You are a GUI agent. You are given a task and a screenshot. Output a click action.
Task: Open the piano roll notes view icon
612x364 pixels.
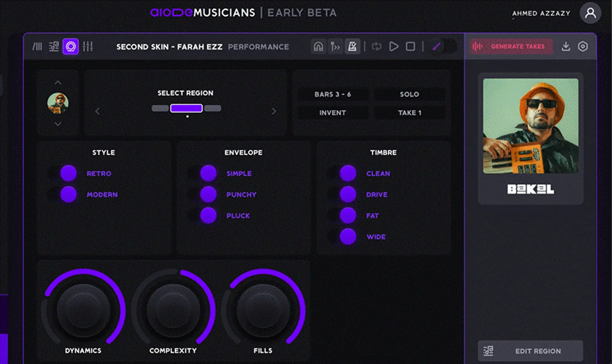point(54,47)
